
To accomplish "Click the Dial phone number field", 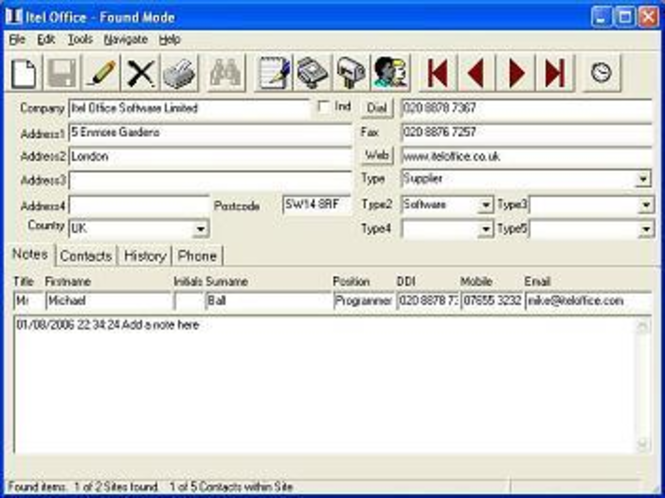I will coord(526,108).
